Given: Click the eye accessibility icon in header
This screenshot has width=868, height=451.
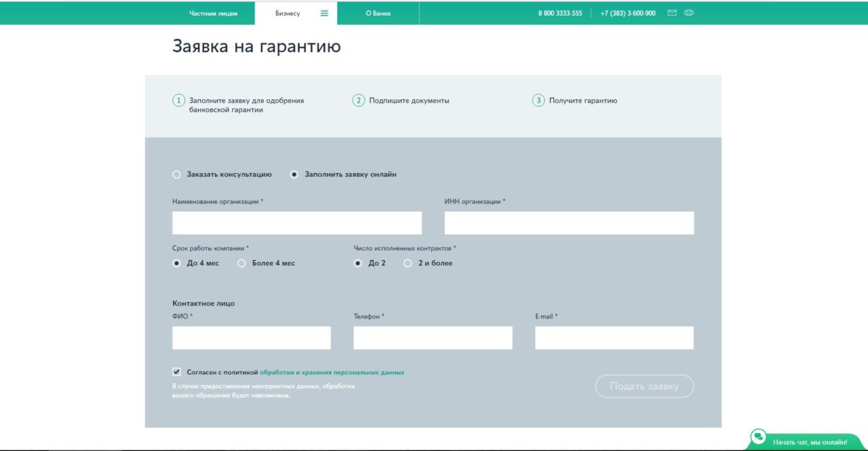Looking at the screenshot, I should pyautogui.click(x=689, y=13).
